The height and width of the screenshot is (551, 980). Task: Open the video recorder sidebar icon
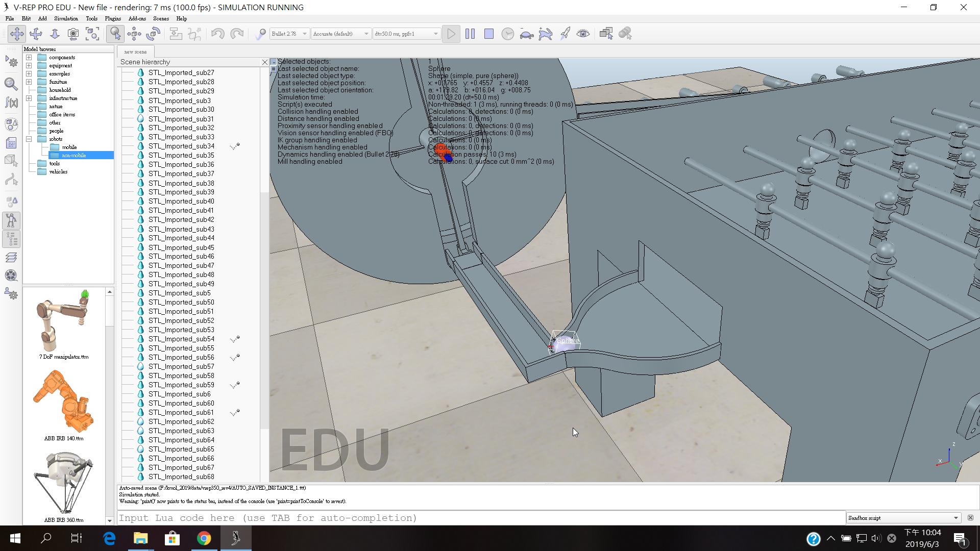(x=11, y=275)
